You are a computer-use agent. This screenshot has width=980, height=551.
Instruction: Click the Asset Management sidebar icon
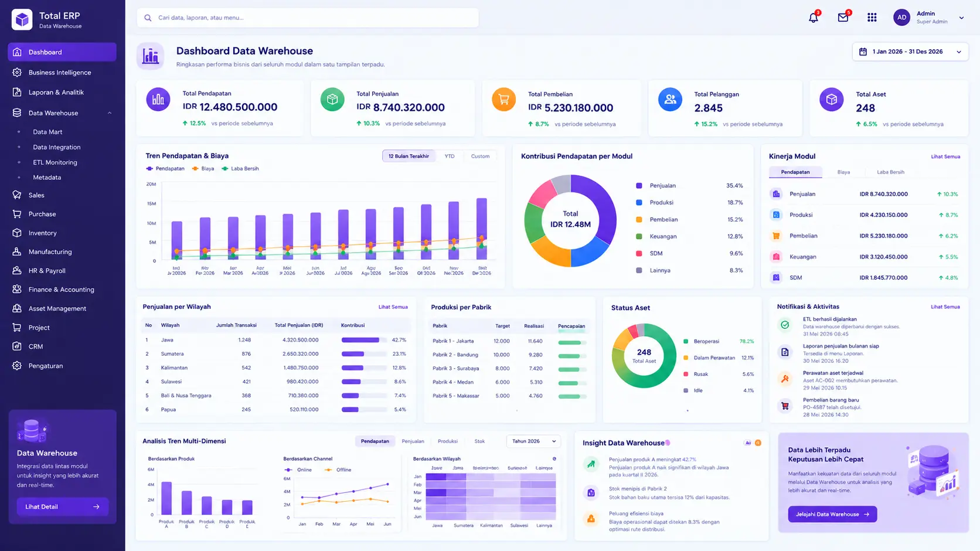pos(17,308)
